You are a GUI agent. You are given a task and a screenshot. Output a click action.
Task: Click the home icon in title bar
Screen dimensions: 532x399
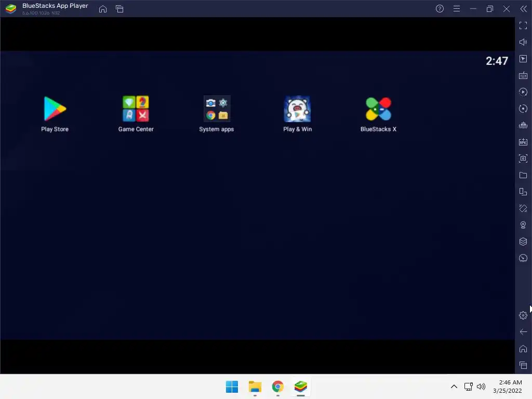click(x=103, y=9)
